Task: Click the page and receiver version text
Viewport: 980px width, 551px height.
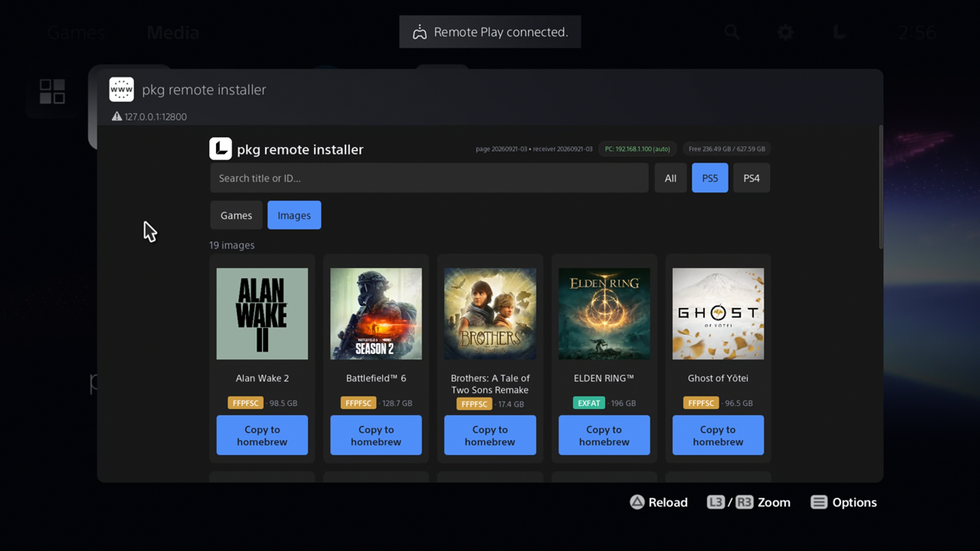Action: (x=534, y=149)
